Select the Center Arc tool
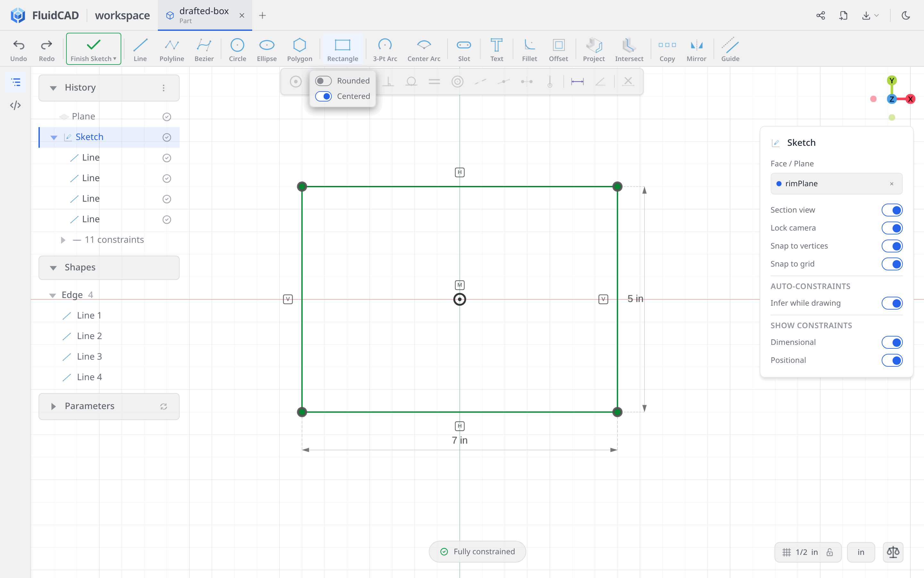 [424, 49]
